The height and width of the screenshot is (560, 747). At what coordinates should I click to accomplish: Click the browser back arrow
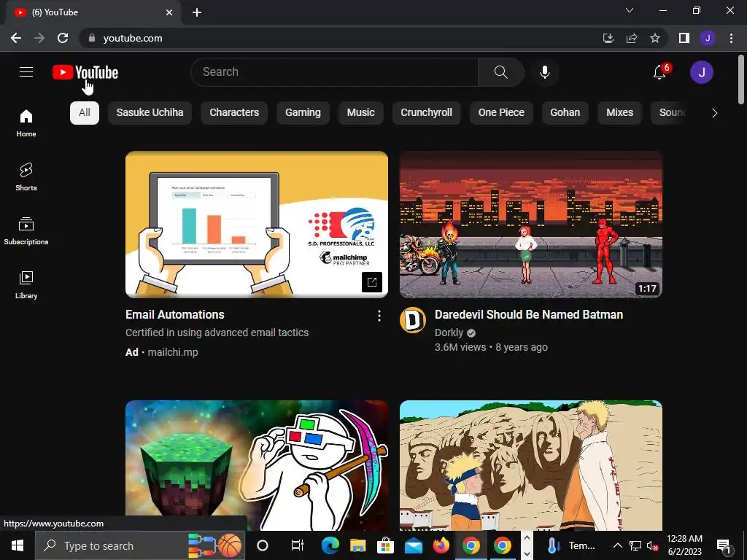(16, 38)
